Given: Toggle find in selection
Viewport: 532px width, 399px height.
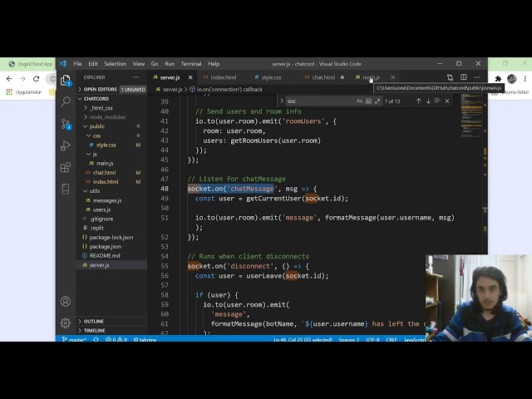Looking at the screenshot, I should (x=437, y=101).
